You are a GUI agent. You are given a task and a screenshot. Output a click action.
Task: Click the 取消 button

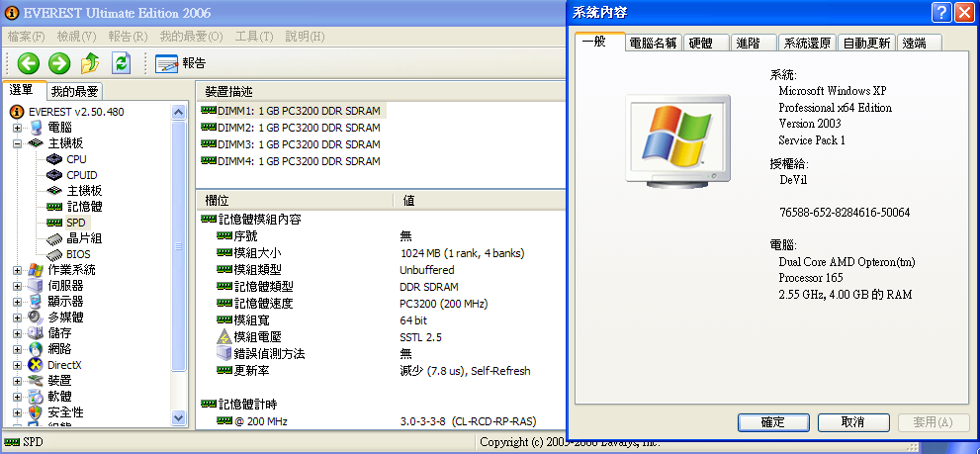pos(852,422)
